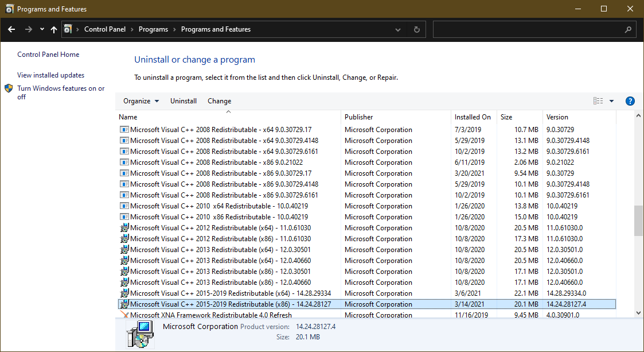
Task: Click the Change toolbar button
Action: click(x=219, y=100)
